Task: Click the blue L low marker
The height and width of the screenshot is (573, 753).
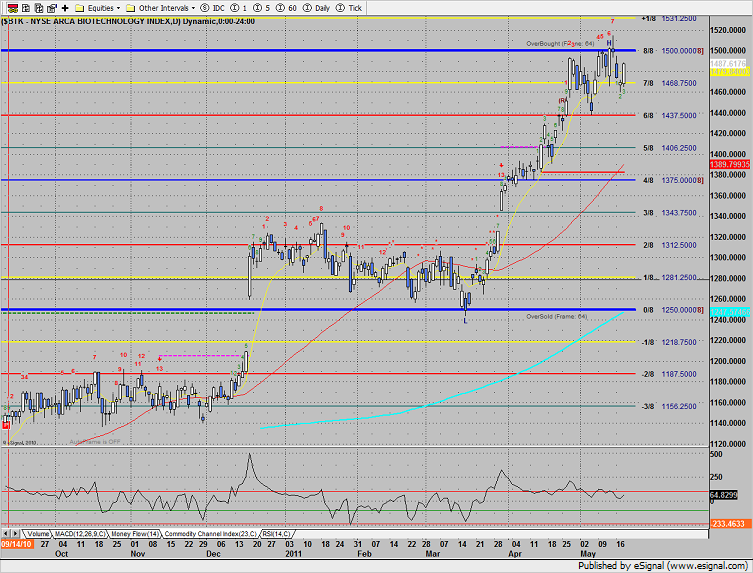Action: pos(465,321)
